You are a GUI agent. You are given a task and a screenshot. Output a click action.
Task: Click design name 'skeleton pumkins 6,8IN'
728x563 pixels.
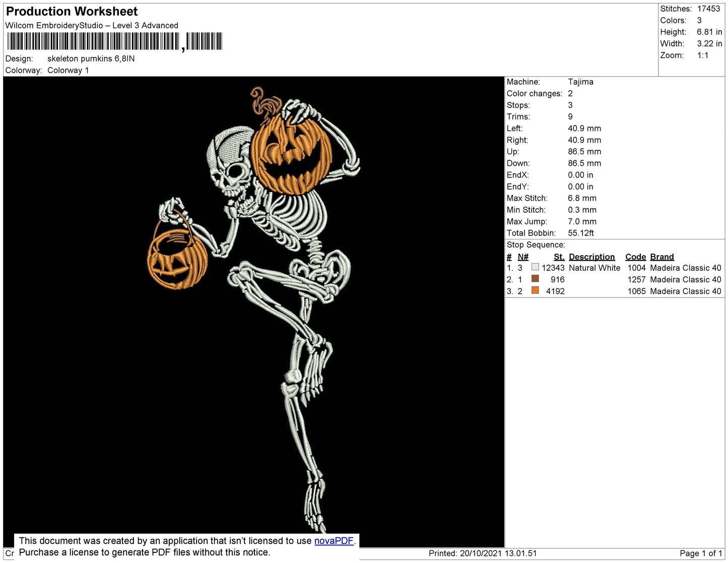91,58
